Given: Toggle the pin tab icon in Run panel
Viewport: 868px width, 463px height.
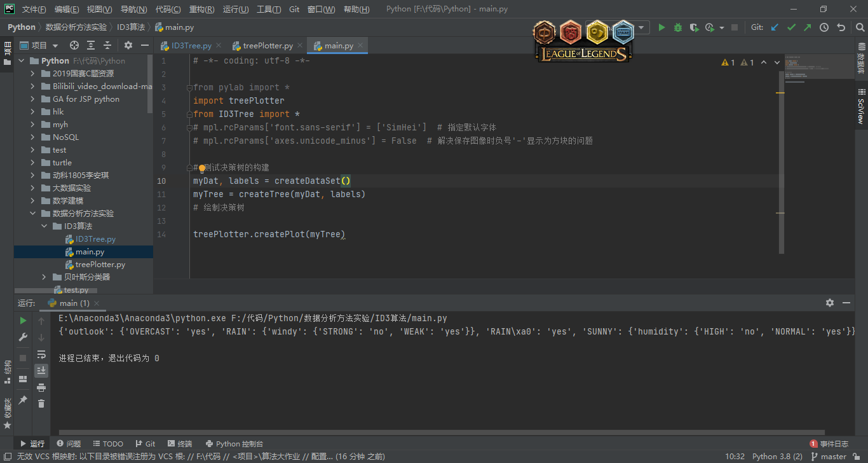Looking at the screenshot, I should pos(23,399).
